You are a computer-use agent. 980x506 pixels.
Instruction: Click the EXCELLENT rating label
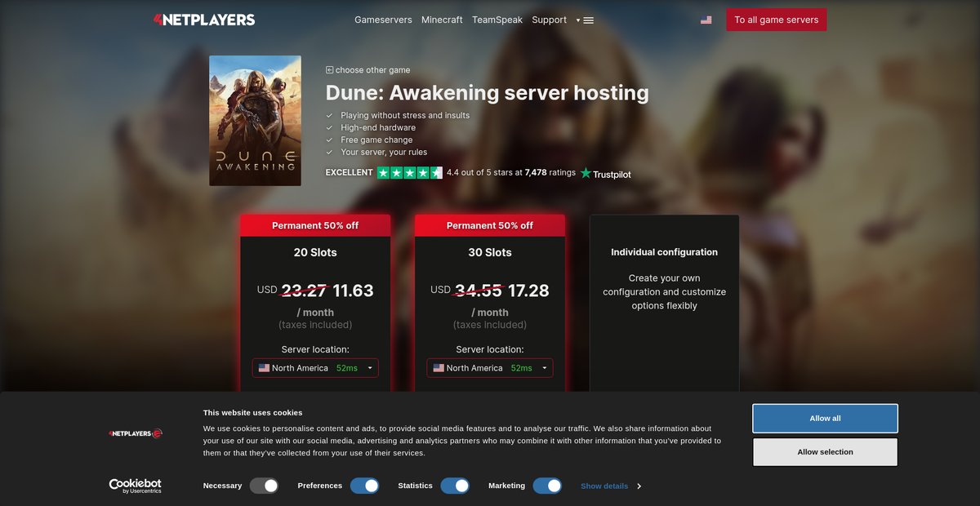(x=350, y=173)
